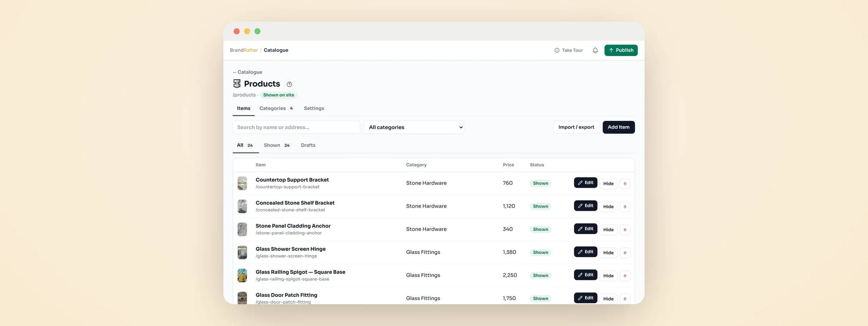Screen dimensions: 868x326
Task: Hide Stone Panel Cladding Anchor from site
Action: (x=609, y=230)
